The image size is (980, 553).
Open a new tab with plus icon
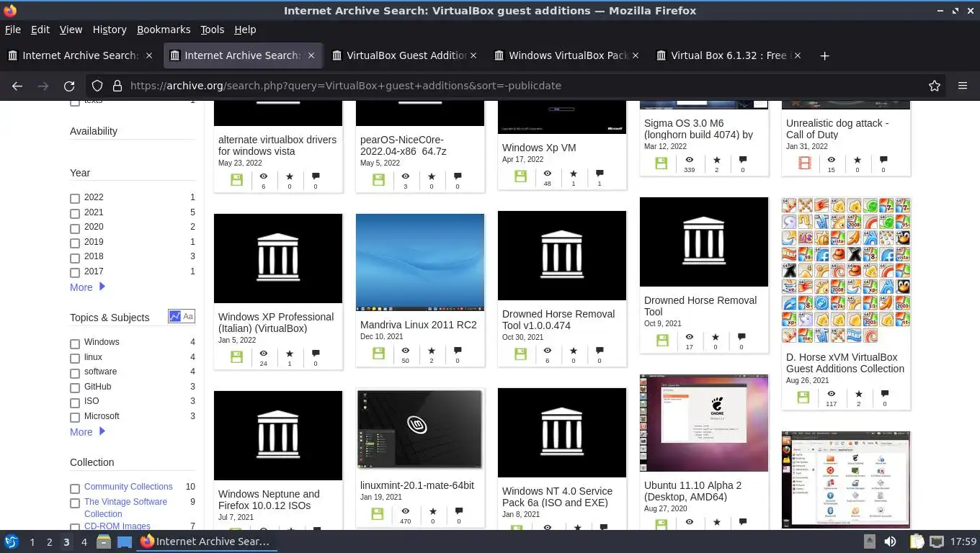coord(825,55)
